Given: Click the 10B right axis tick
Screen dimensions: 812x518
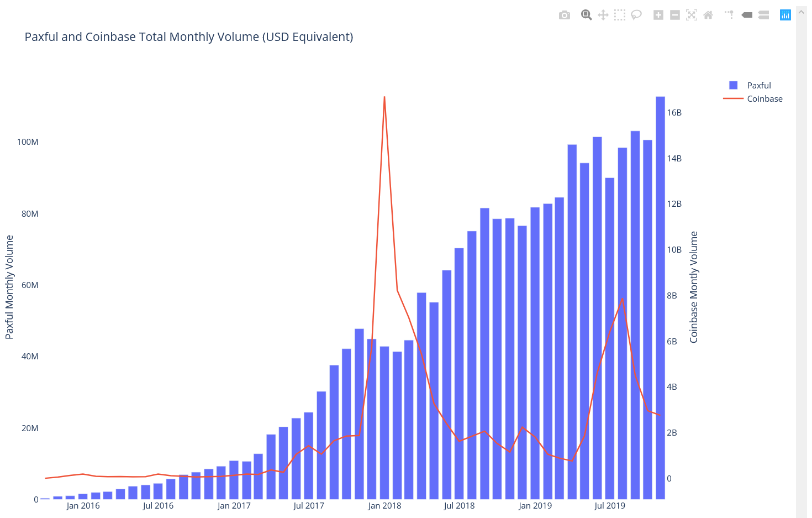Looking at the screenshot, I should pyautogui.click(x=674, y=250).
